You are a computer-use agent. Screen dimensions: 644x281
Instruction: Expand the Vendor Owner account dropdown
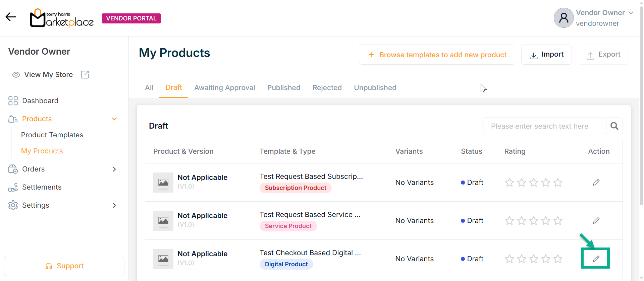631,13
